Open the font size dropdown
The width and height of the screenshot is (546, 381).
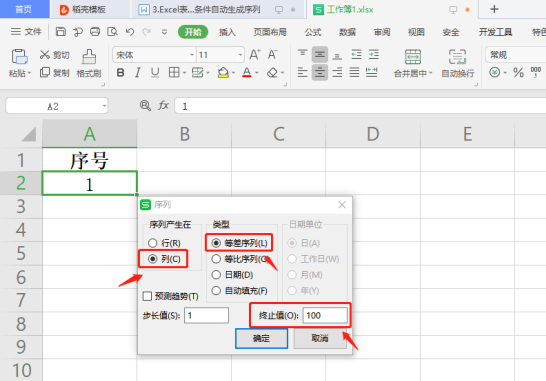[x=240, y=55]
